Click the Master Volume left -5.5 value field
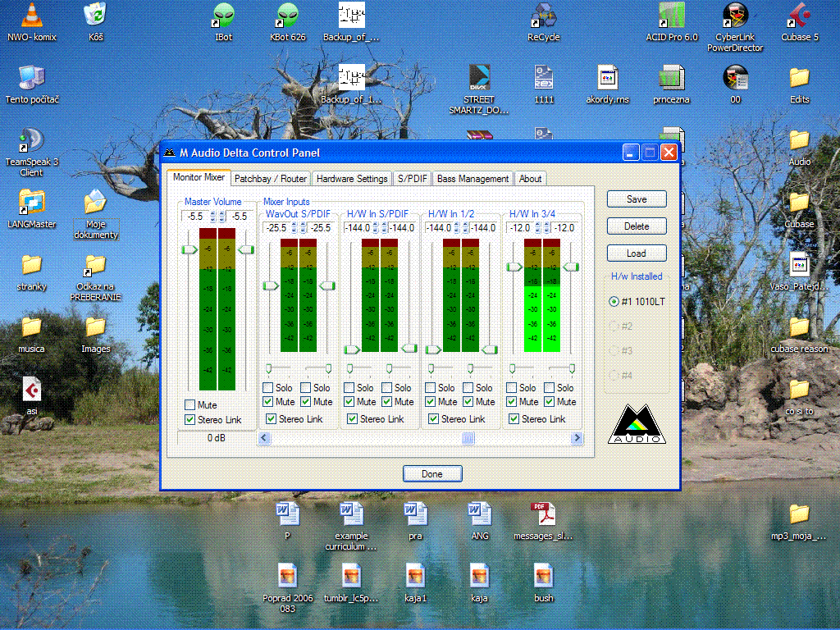840x630 pixels. click(195, 217)
